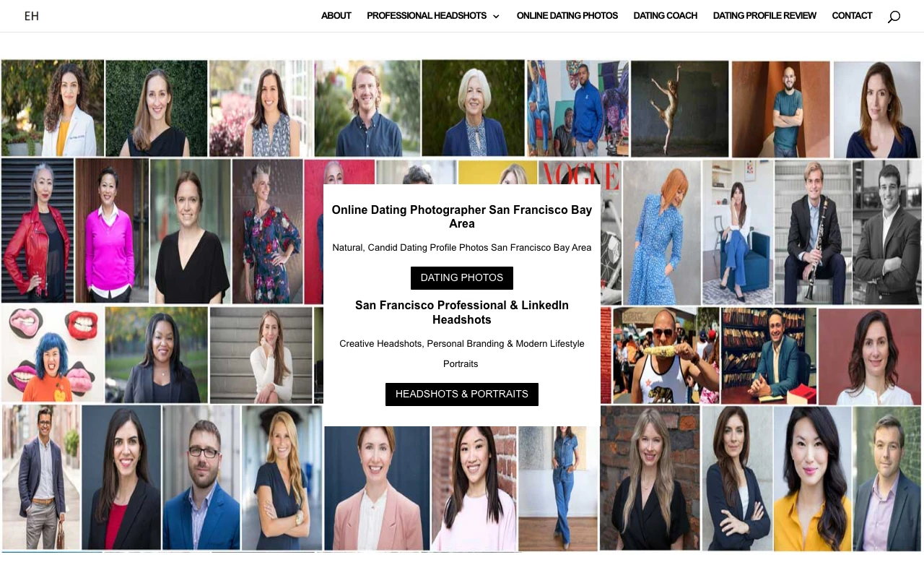Open the About menu item

[336, 16]
